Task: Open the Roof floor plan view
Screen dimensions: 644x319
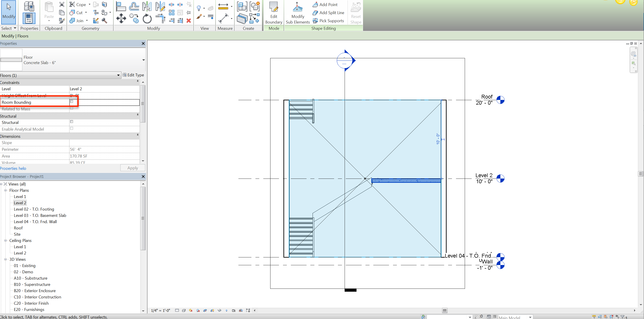Action: point(18,228)
